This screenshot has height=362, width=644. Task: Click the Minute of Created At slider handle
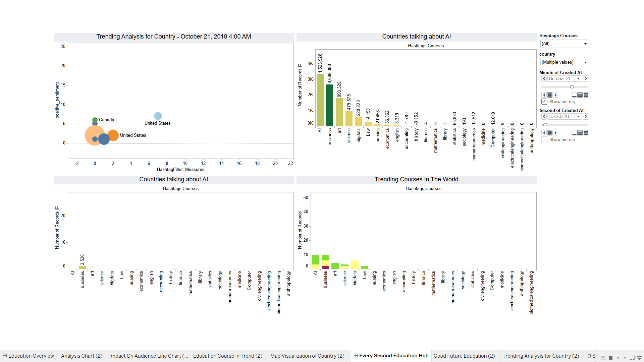coord(572,87)
